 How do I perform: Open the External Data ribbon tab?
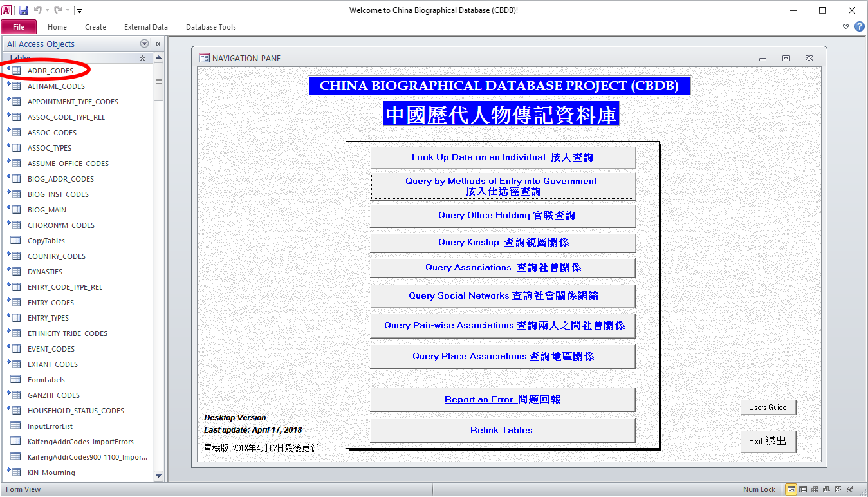(x=145, y=27)
